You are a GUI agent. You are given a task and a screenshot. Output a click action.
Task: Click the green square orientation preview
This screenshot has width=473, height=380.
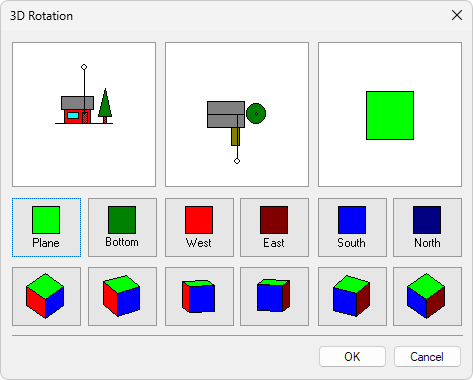click(x=390, y=114)
